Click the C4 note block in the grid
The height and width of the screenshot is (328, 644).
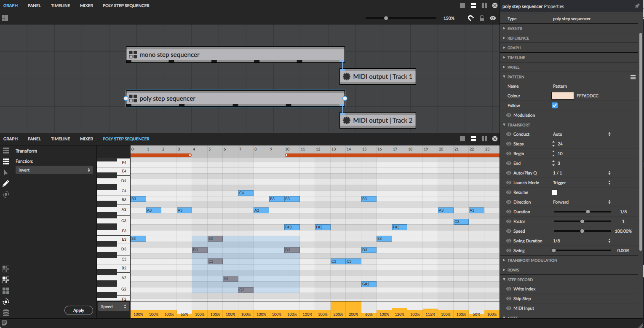[246, 193]
